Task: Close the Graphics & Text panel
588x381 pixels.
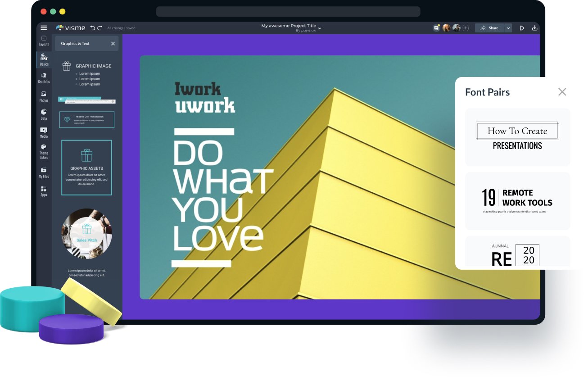Action: [x=113, y=44]
